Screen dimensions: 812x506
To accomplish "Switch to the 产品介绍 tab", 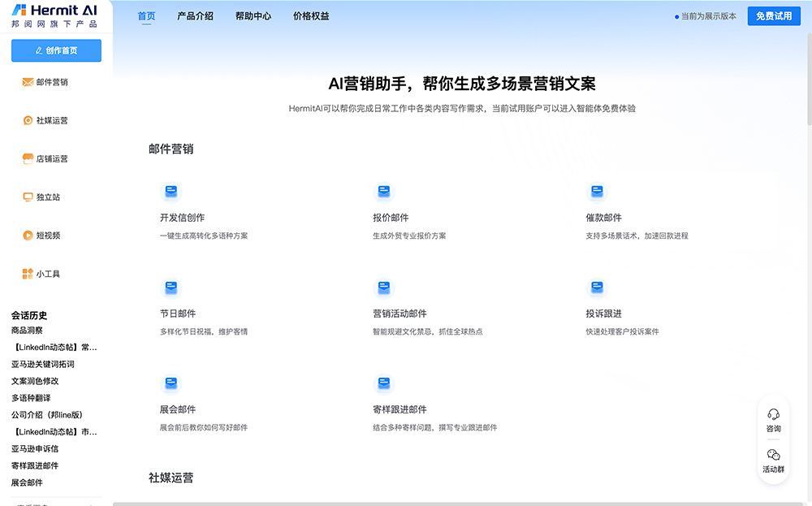I will (195, 16).
